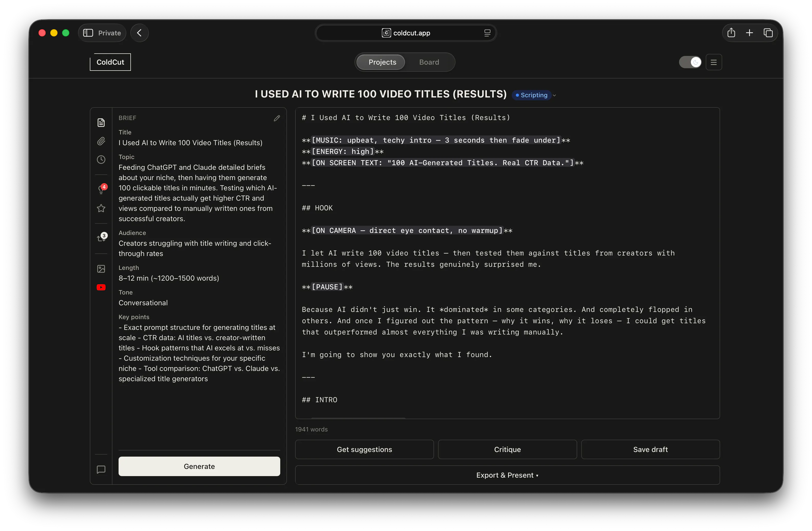The image size is (812, 531).
Task: Open the history clock icon
Action: click(x=101, y=159)
